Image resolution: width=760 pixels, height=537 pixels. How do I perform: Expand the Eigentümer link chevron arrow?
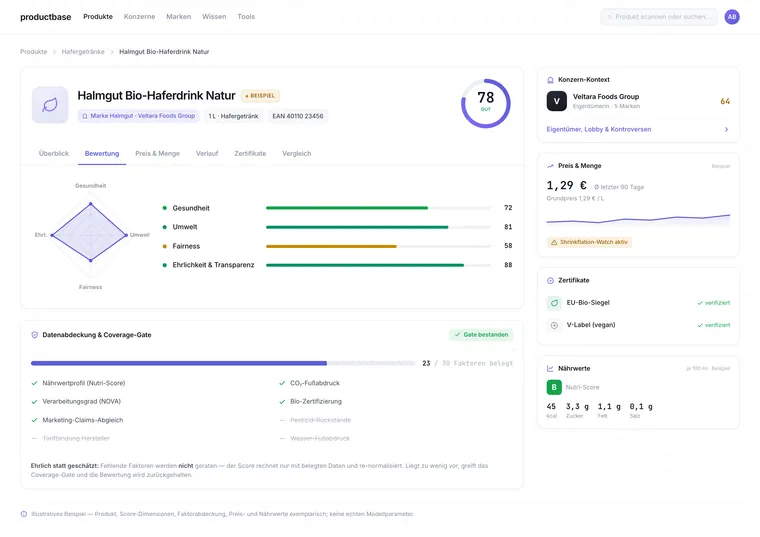[726, 129]
